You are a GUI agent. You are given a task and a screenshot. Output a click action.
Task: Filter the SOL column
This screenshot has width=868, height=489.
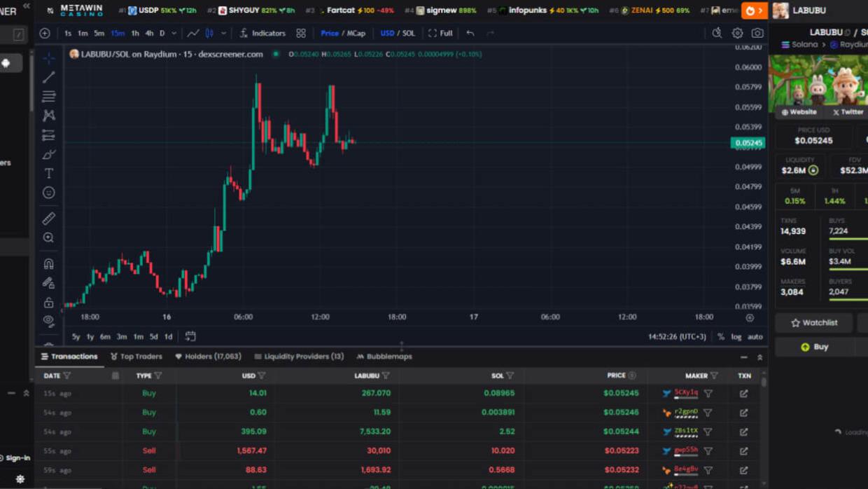click(510, 376)
